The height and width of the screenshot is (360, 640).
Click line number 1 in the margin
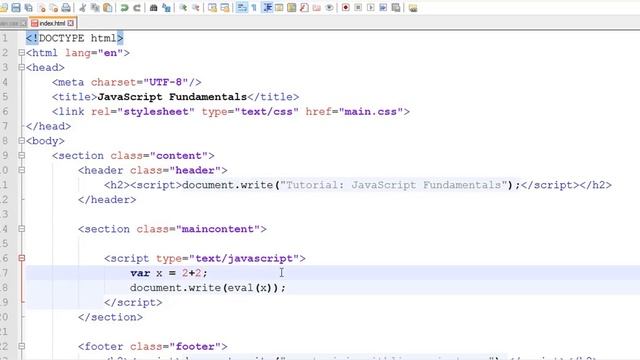coord(5,38)
